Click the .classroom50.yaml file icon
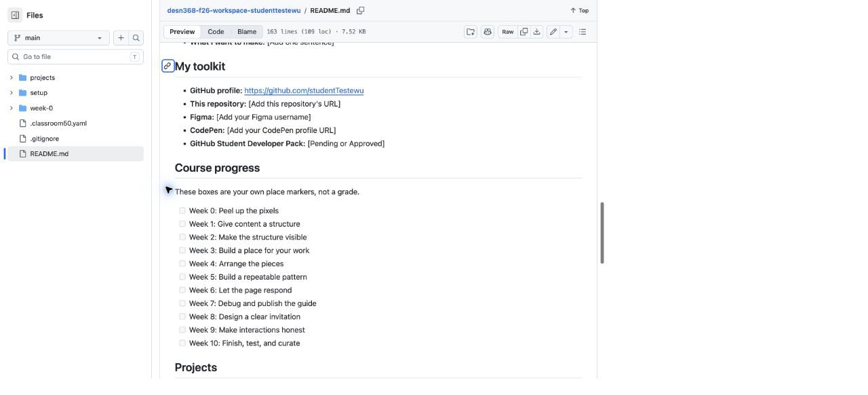868x395 pixels. pyautogui.click(x=22, y=124)
